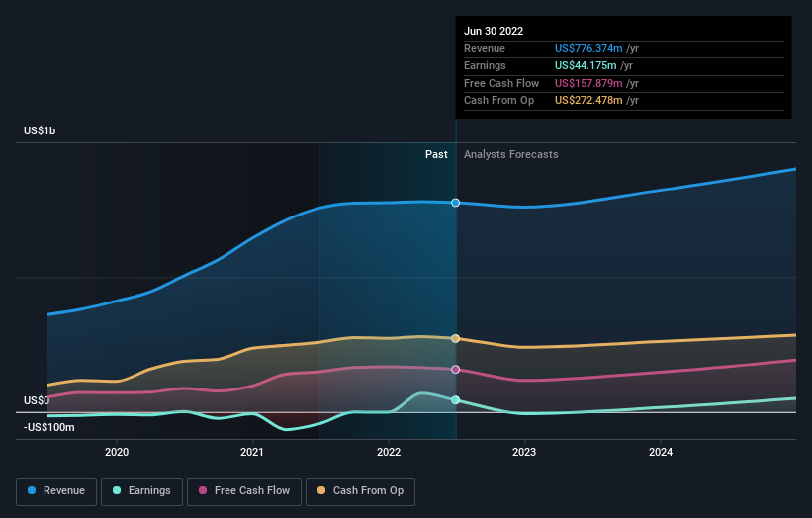The image size is (812, 518).
Task: Click the US$44.175m earnings value
Action: pos(586,65)
